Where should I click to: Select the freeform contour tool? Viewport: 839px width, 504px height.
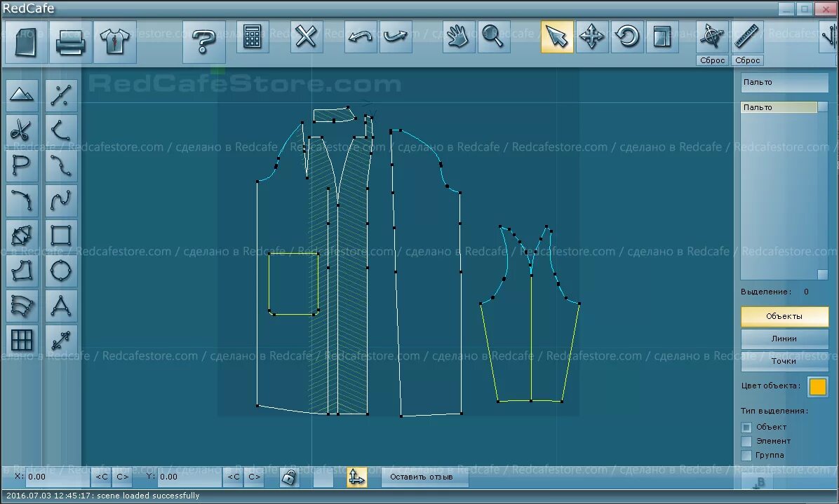[22, 271]
